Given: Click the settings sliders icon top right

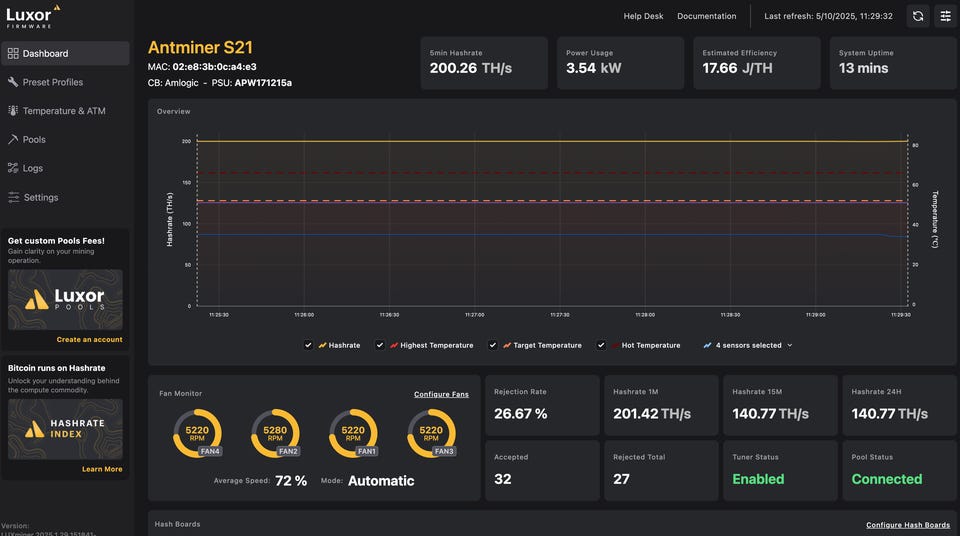Looking at the screenshot, I should (945, 17).
